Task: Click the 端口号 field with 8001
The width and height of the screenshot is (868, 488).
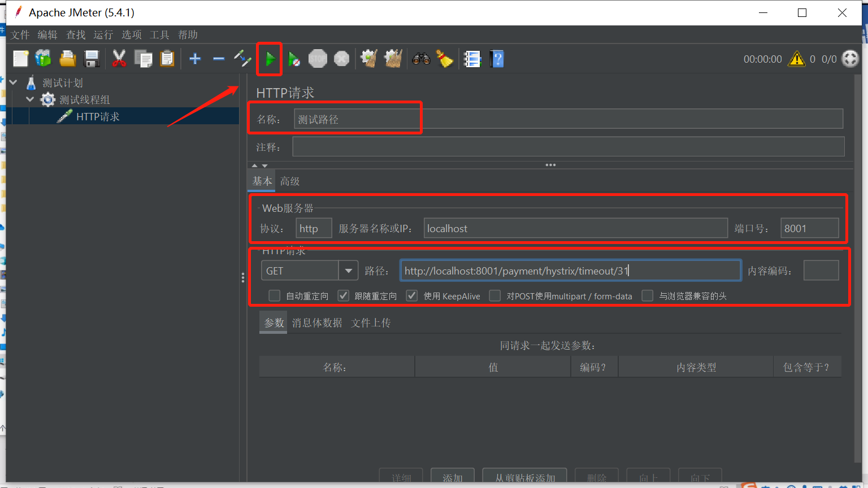Action: click(x=810, y=228)
